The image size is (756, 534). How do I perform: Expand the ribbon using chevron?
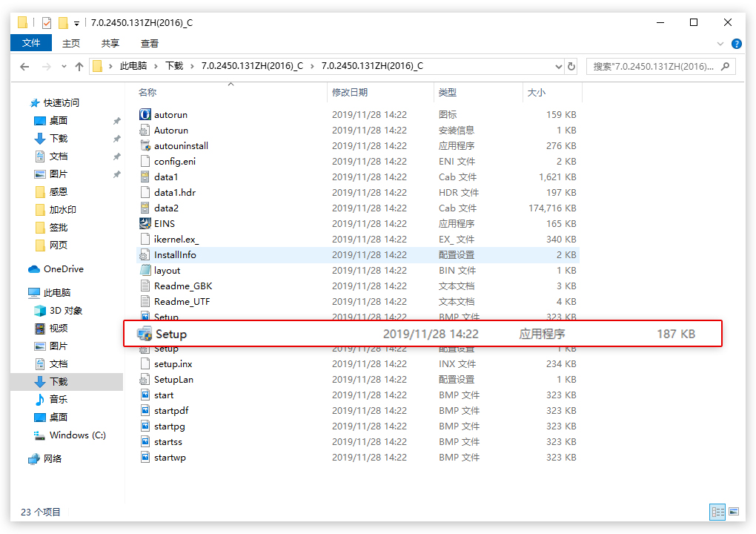point(721,44)
